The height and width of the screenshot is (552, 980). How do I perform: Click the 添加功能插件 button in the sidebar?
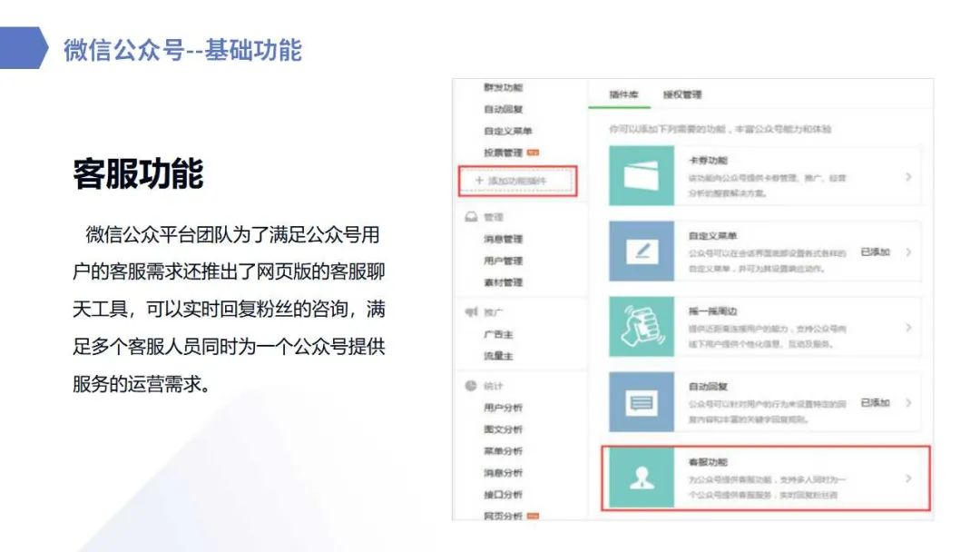[x=517, y=181]
